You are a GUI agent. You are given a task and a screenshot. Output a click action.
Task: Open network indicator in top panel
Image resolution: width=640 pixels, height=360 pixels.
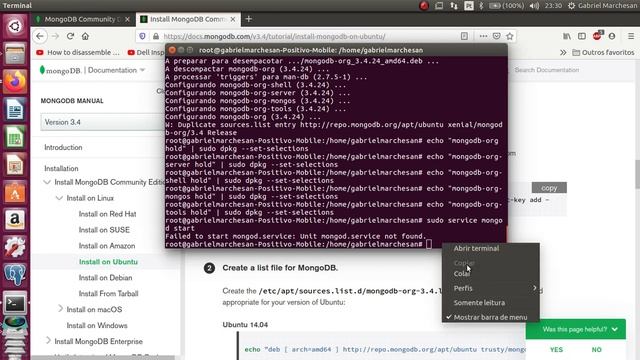[454, 6]
